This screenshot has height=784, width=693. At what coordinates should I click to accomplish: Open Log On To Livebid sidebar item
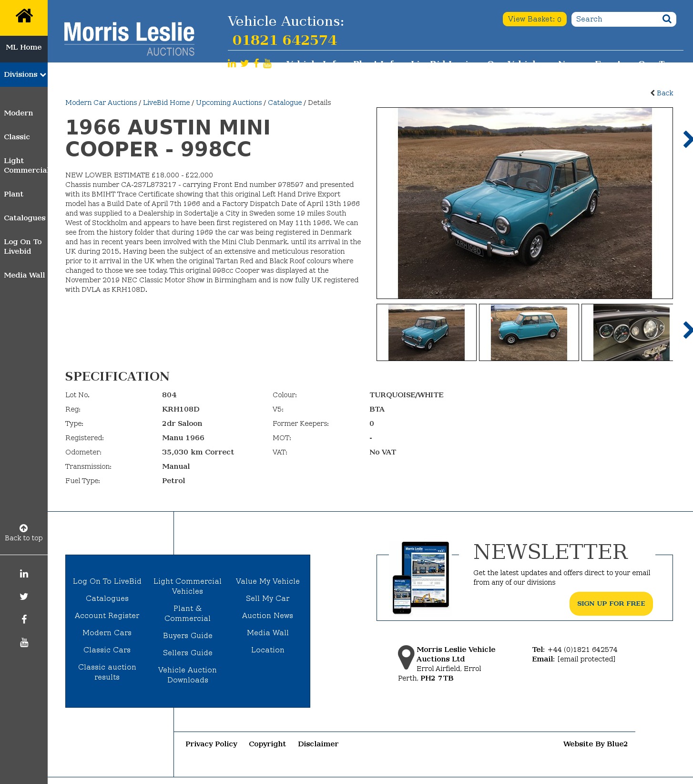click(23, 247)
